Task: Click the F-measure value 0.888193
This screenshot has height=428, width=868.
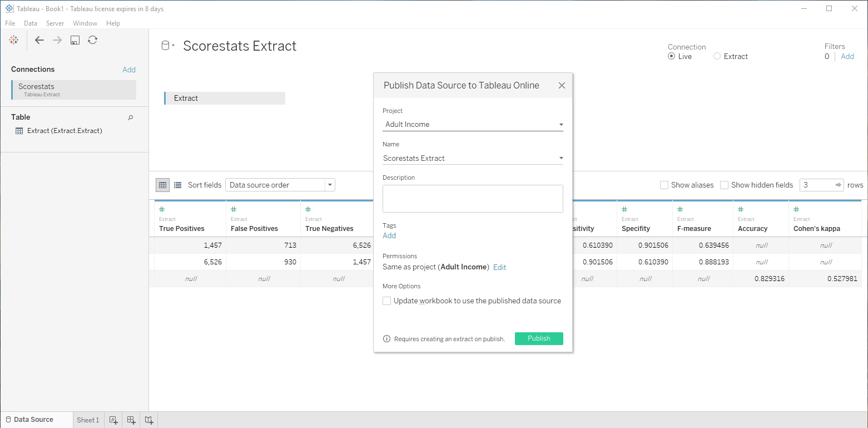Action: pos(714,262)
